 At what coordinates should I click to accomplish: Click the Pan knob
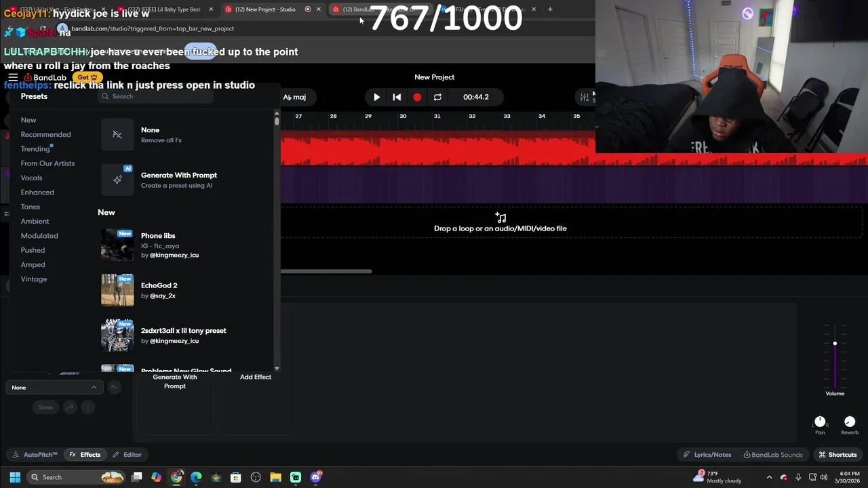(x=820, y=422)
